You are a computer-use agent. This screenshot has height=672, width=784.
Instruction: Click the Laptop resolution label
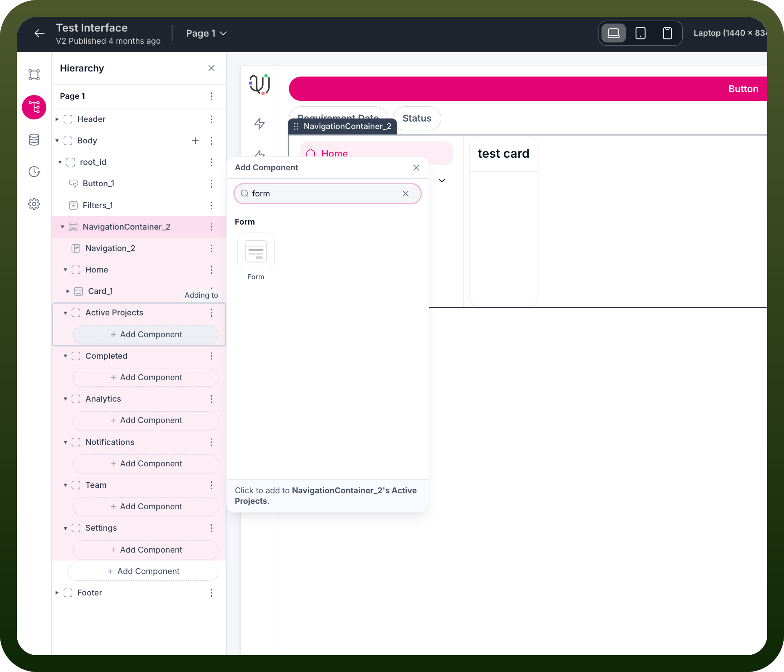730,33
